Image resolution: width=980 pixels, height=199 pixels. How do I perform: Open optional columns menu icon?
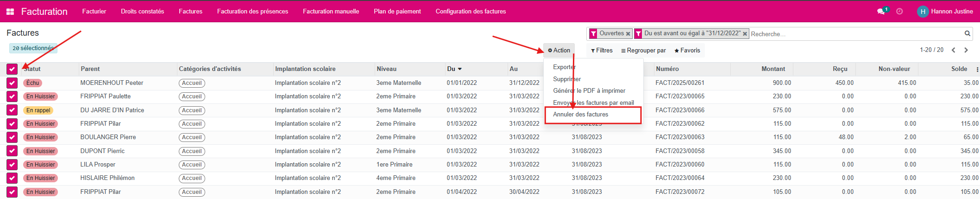click(977, 69)
